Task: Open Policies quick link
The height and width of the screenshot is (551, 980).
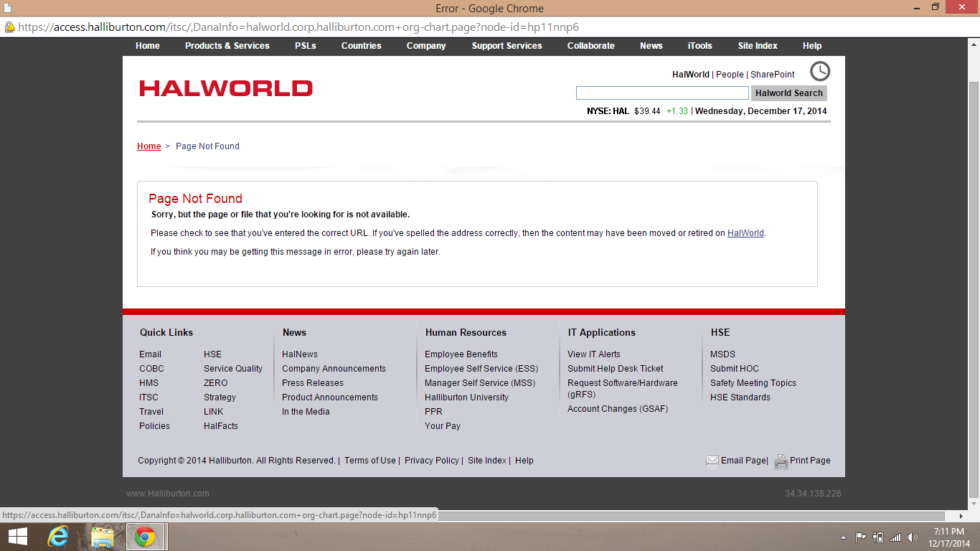Action: point(155,426)
